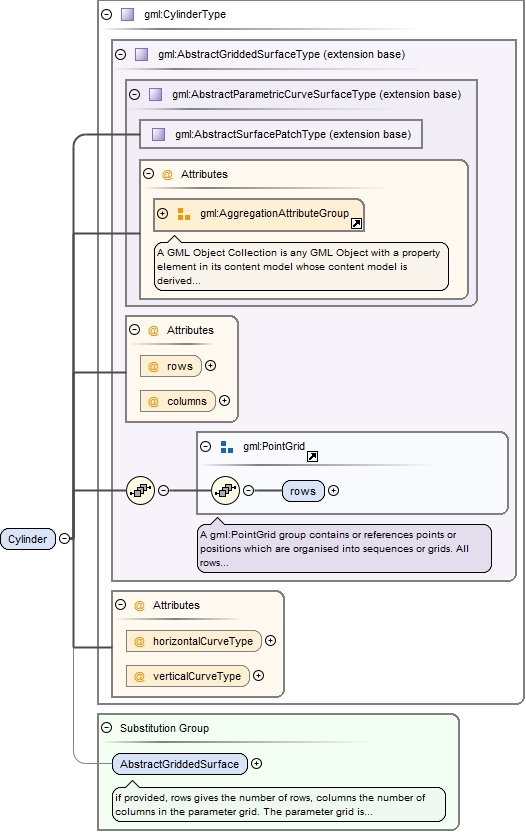The width and height of the screenshot is (526, 832).
Task: Expand horizontalCurveType attribute
Action: 270,640
